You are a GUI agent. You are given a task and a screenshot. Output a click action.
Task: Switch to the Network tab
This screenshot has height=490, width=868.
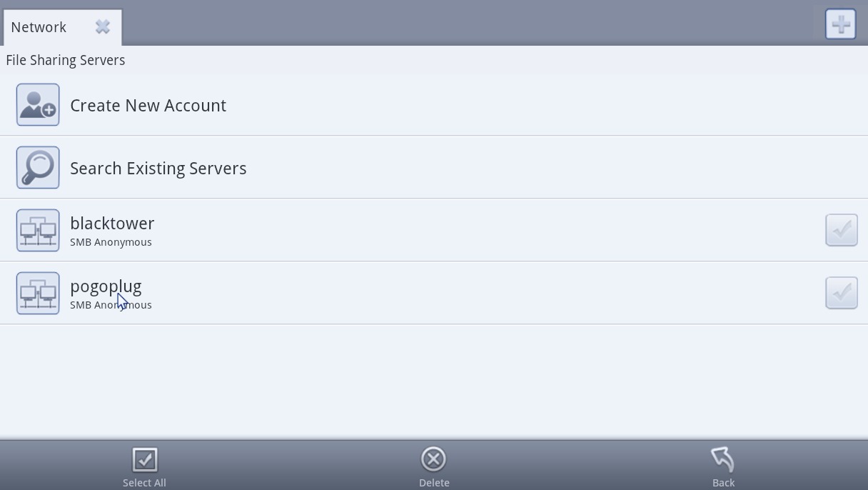[x=39, y=27]
